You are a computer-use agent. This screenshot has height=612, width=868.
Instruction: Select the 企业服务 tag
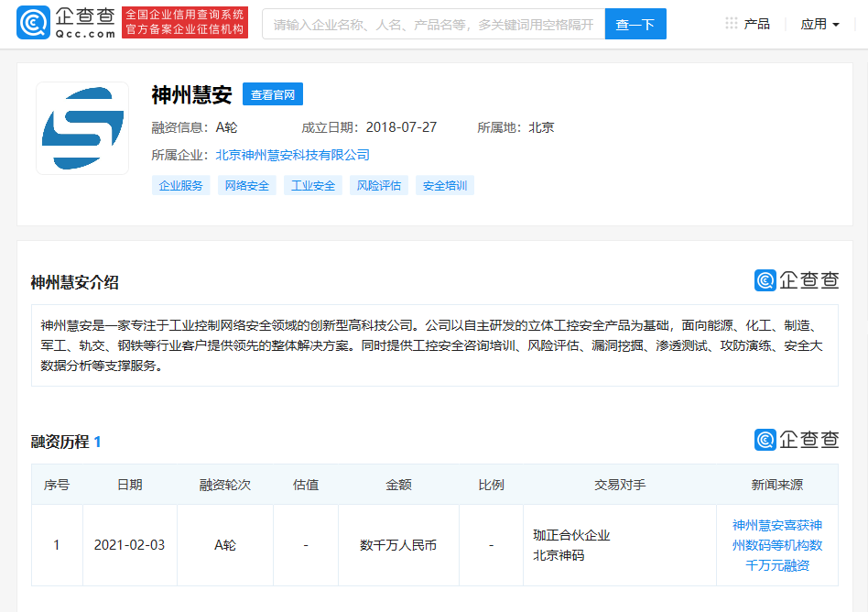coord(181,185)
